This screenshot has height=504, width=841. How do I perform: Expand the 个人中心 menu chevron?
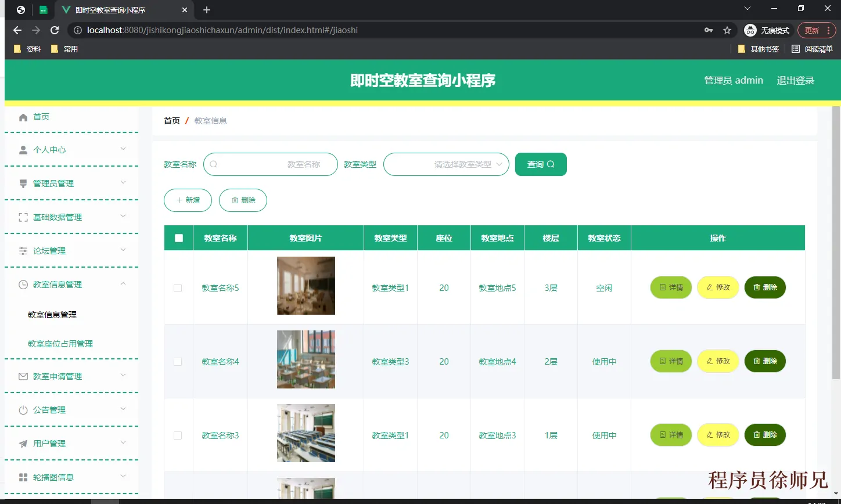pos(123,149)
